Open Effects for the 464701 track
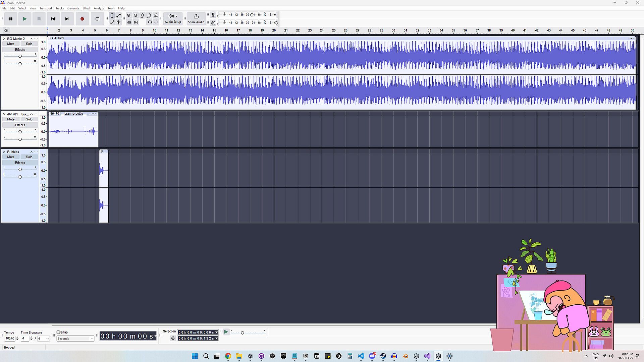 [x=20, y=125]
